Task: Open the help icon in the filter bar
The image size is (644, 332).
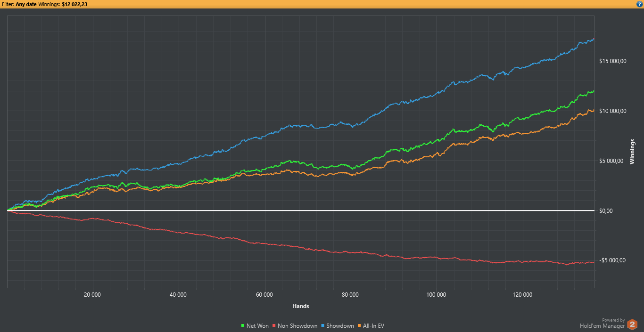Action: click(639, 4)
